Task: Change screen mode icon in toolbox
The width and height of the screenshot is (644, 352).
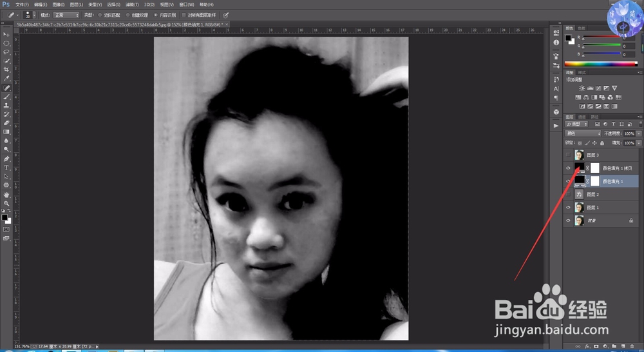Action: point(6,238)
